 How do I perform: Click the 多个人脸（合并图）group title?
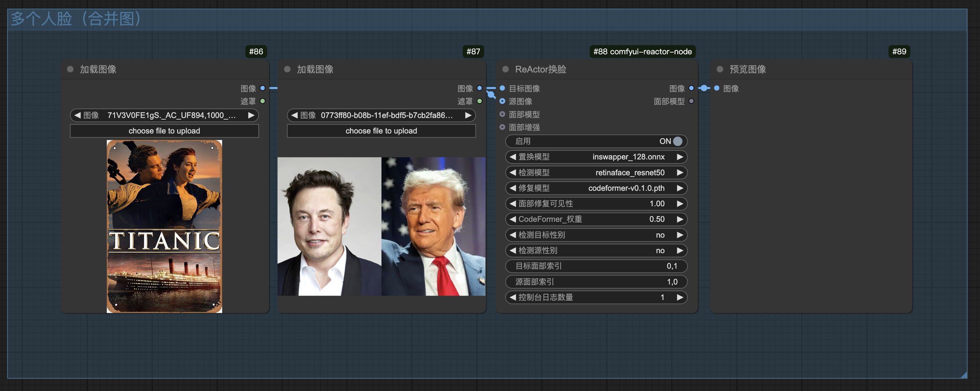point(76,19)
